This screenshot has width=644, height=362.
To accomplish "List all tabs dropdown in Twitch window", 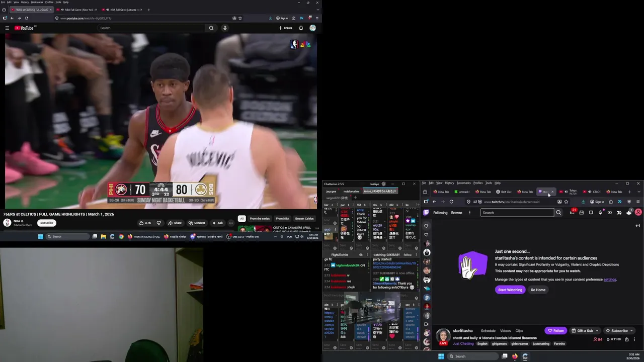I will point(639,192).
